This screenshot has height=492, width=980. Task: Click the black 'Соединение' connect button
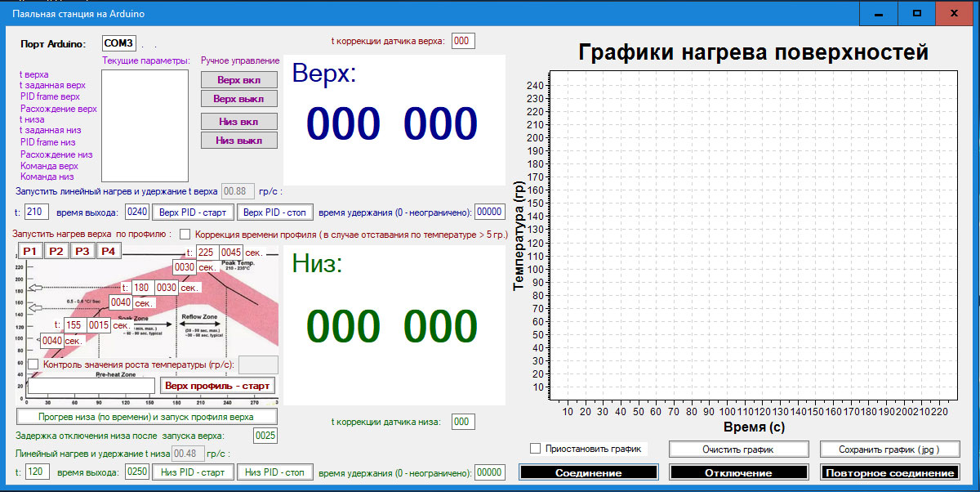pos(588,472)
